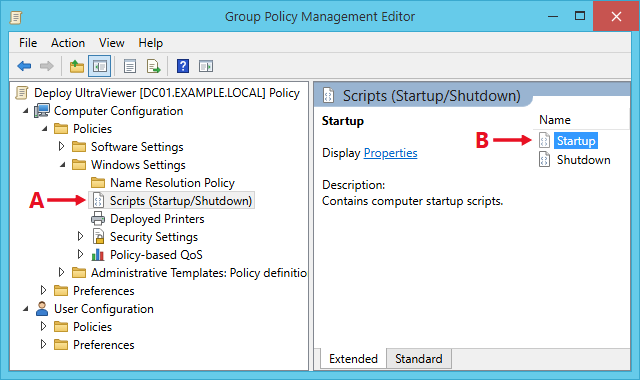Expand Preferences under User Configuration

tap(43, 344)
